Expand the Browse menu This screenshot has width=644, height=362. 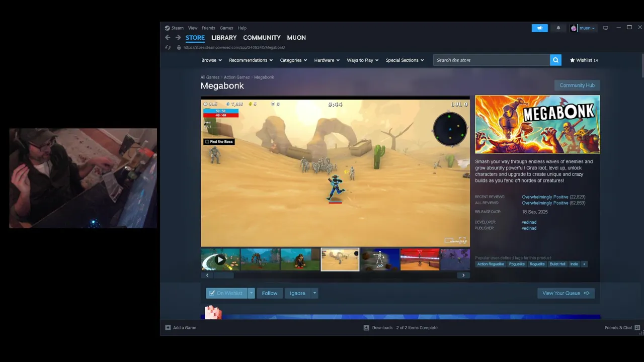coord(211,60)
